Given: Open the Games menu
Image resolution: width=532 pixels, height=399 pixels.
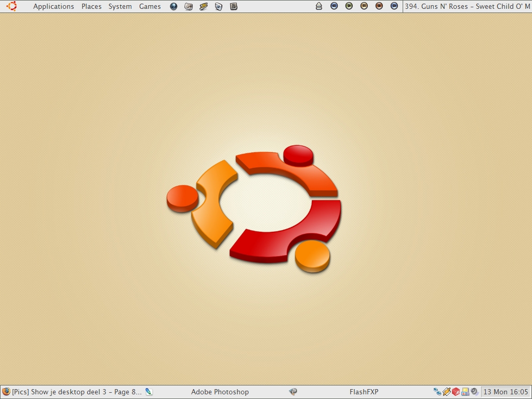Looking at the screenshot, I should [x=150, y=6].
